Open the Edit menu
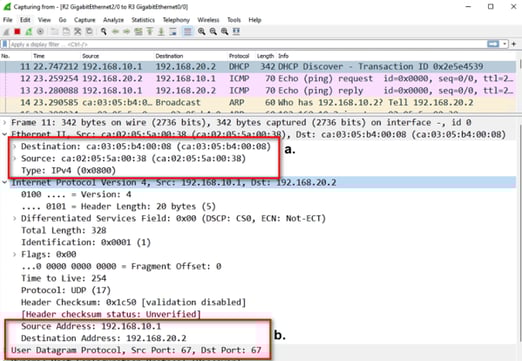The width and height of the screenshot is (522, 361). 25,20
